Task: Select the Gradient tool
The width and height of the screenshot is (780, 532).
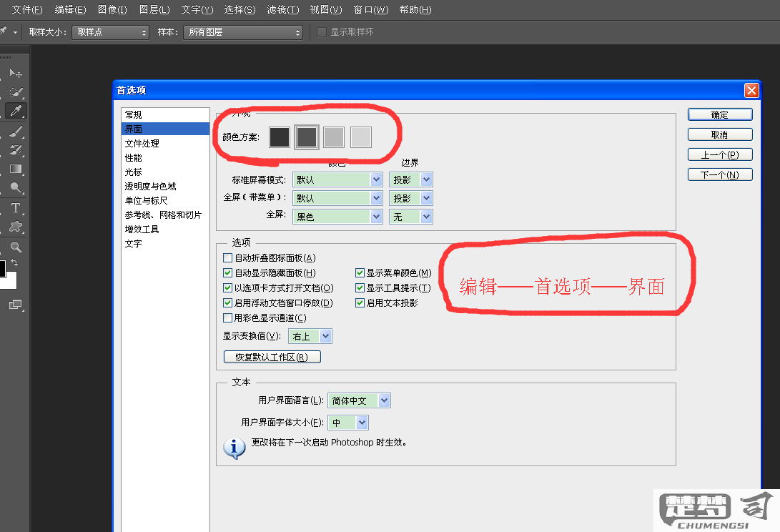Action: [16, 169]
